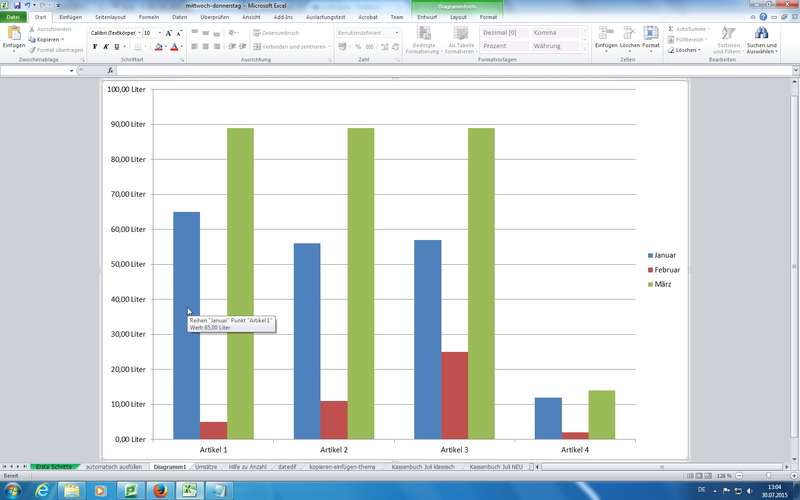Viewport: 800px width, 500px height.
Task: Open the font size dropdown
Action: click(159, 33)
